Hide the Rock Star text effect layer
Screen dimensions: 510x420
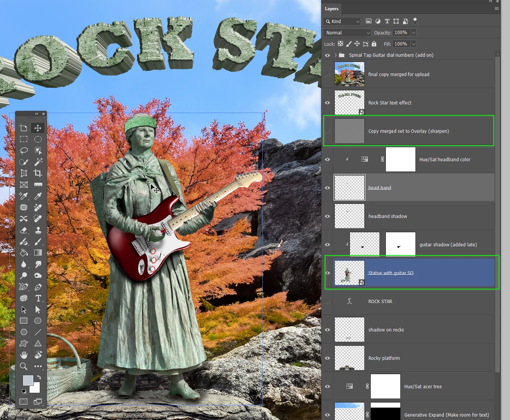point(327,103)
